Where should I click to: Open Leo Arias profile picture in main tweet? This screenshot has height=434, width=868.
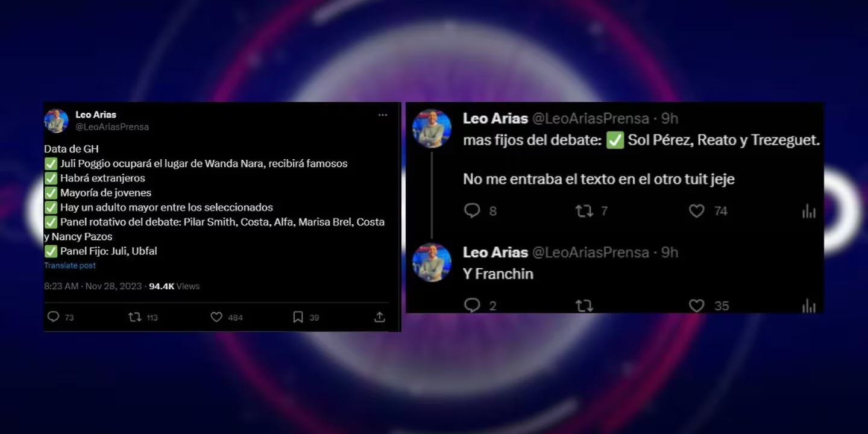(56, 121)
